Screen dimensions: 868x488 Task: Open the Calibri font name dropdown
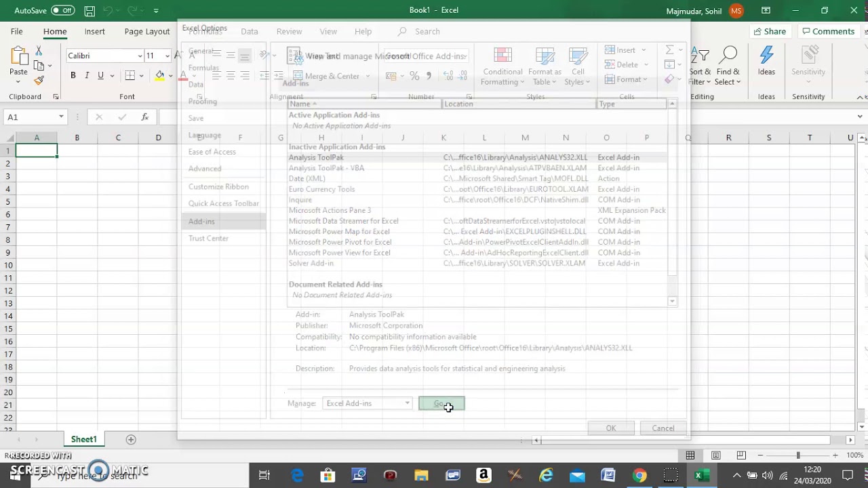click(140, 56)
